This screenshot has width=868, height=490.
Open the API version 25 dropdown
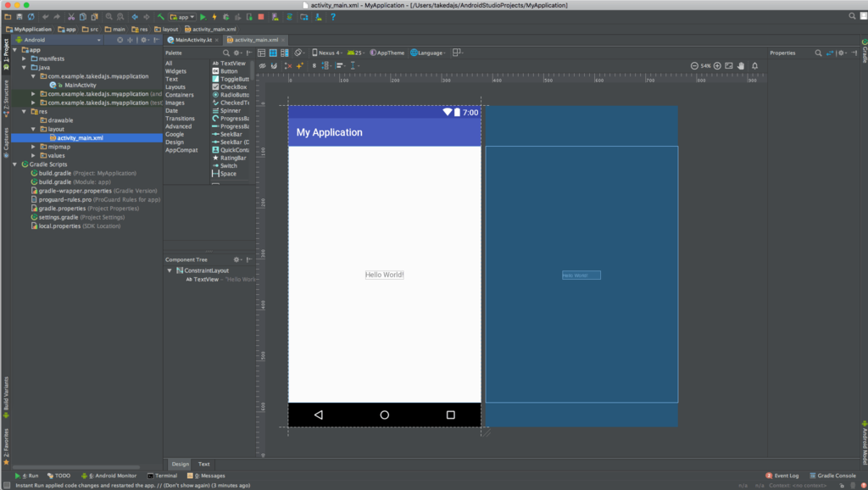[357, 53]
